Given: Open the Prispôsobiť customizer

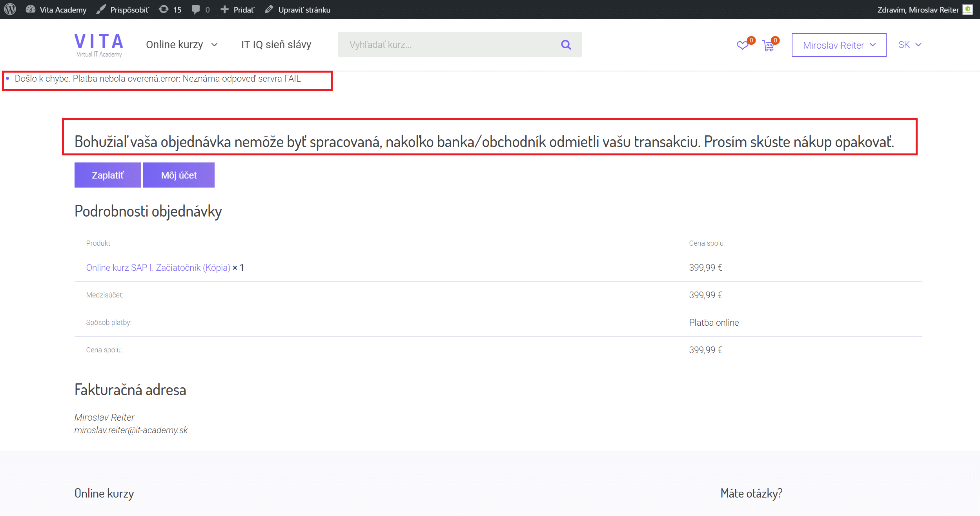Looking at the screenshot, I should (123, 9).
